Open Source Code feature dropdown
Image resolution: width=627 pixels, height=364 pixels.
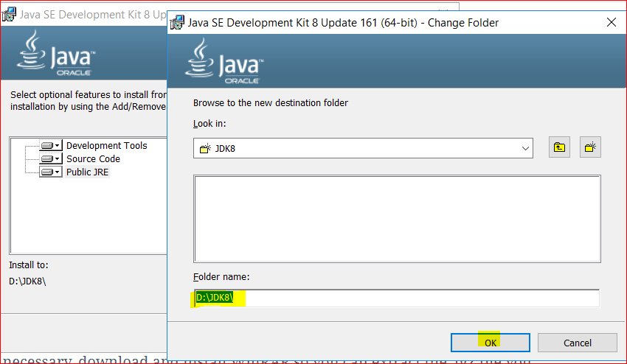tap(51, 158)
